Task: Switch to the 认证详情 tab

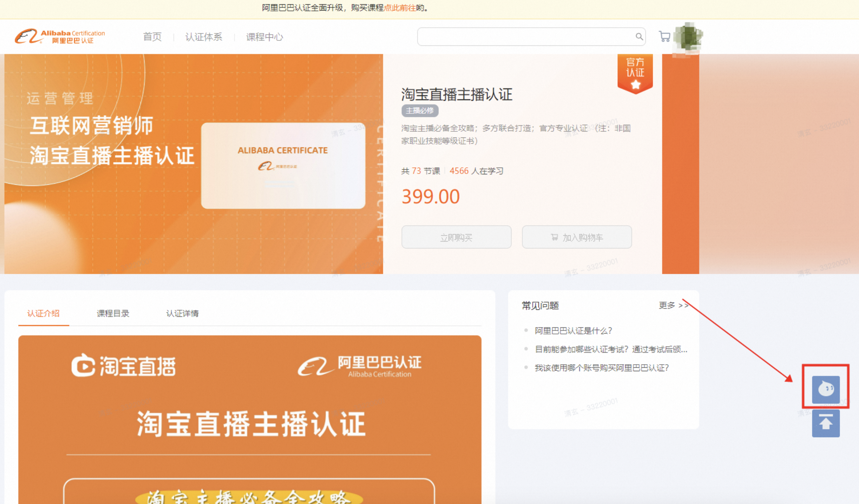Action: point(182,313)
